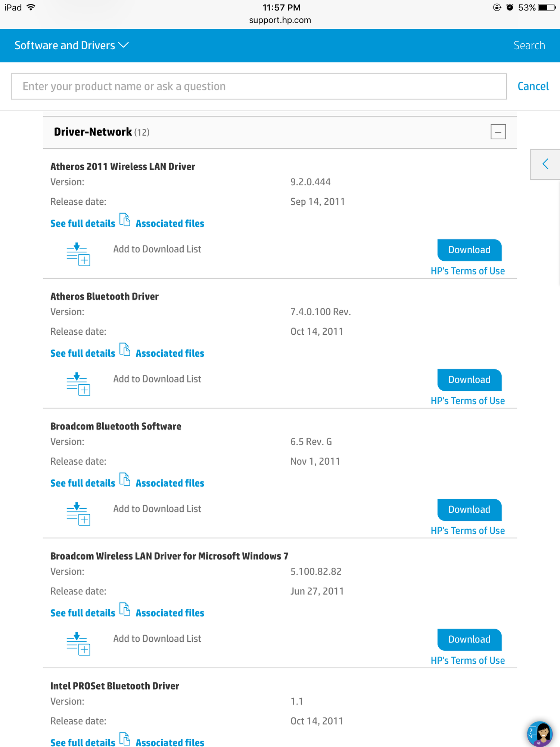Viewport: 560px width, 747px height.
Task: Click Download for Broadcom Bluetooth Software
Action: [469, 509]
